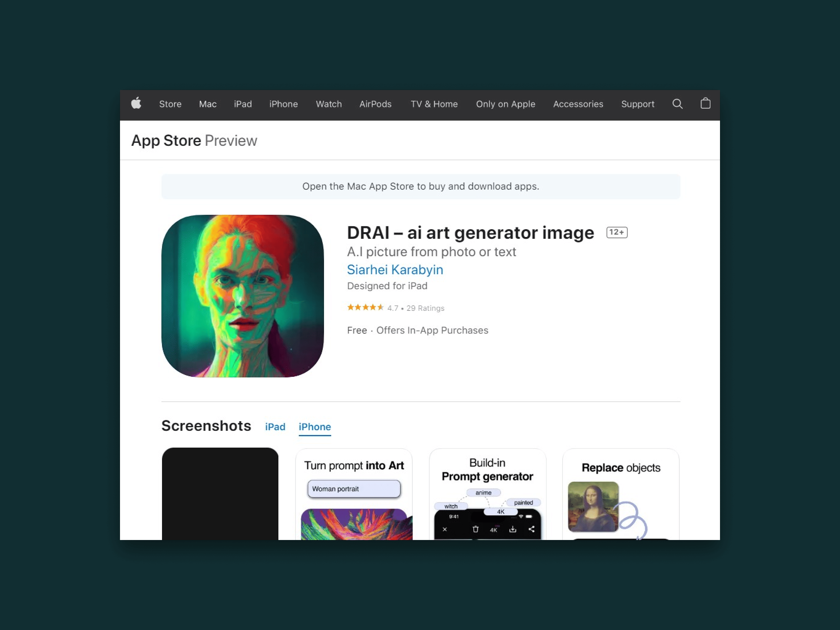The image size is (840, 630).
Task: Open the Replace objects screenshot thumbnail
Action: point(621,494)
